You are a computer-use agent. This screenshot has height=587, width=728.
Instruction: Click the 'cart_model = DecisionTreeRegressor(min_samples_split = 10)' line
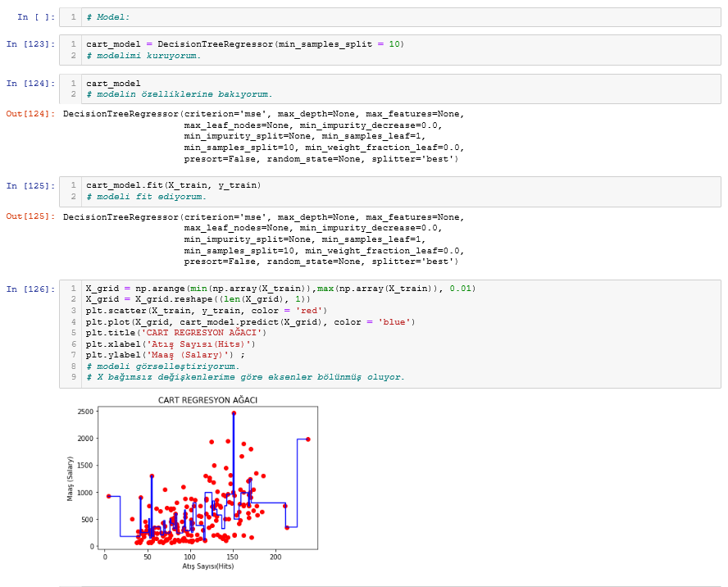[245, 44]
